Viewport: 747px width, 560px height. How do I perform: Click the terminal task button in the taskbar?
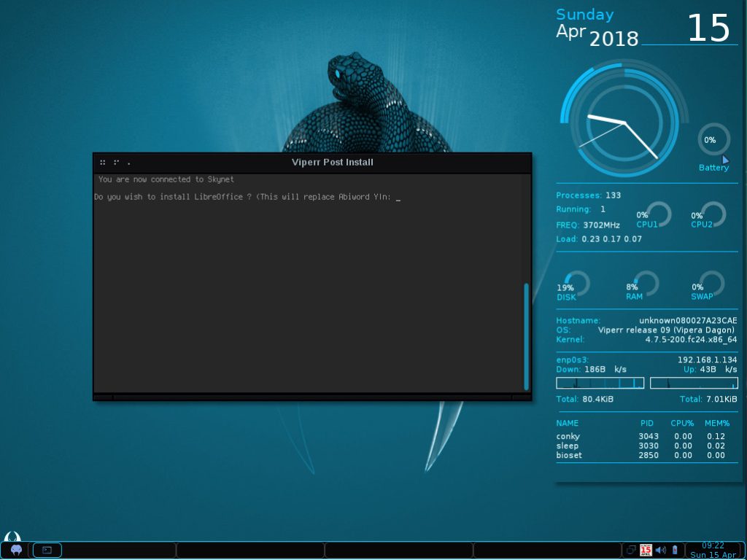tap(47, 550)
